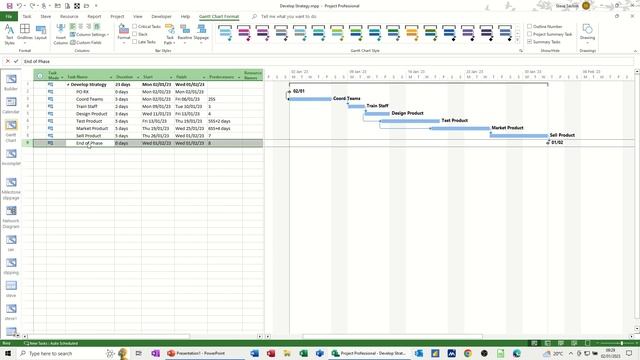
Task: Click the Windows Start button
Action: (7, 353)
